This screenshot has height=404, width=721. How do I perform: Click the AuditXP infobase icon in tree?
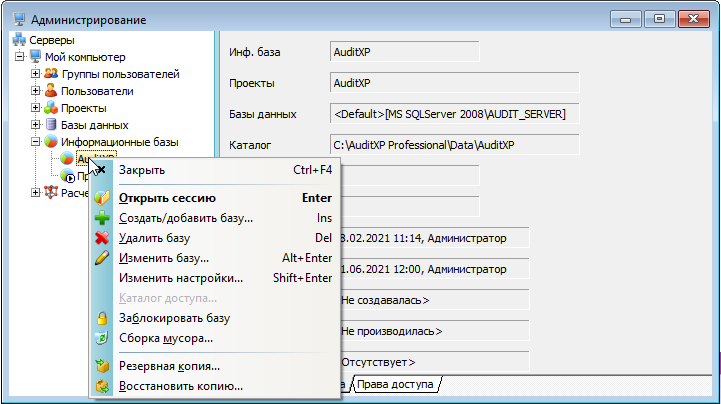point(67,159)
